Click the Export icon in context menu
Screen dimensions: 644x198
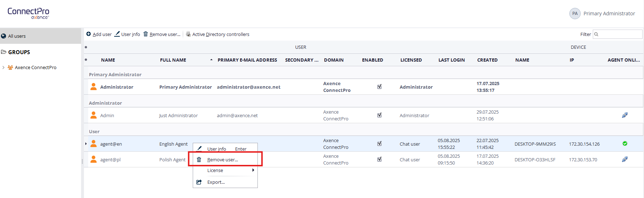point(199,182)
